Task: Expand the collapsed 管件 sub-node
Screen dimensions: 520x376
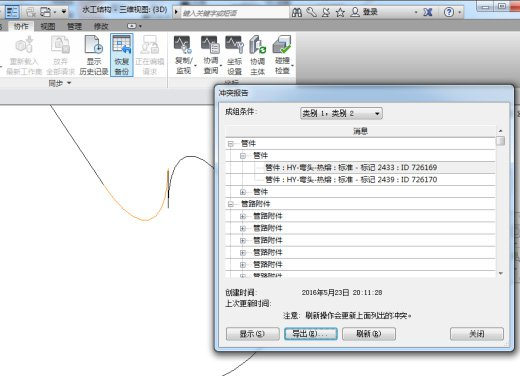Action: click(x=243, y=192)
